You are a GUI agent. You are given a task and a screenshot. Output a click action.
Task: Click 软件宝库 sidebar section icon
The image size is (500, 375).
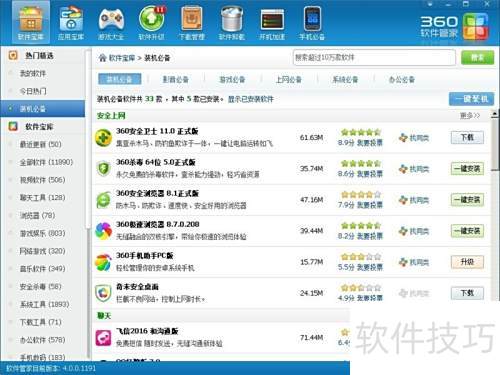point(13,126)
